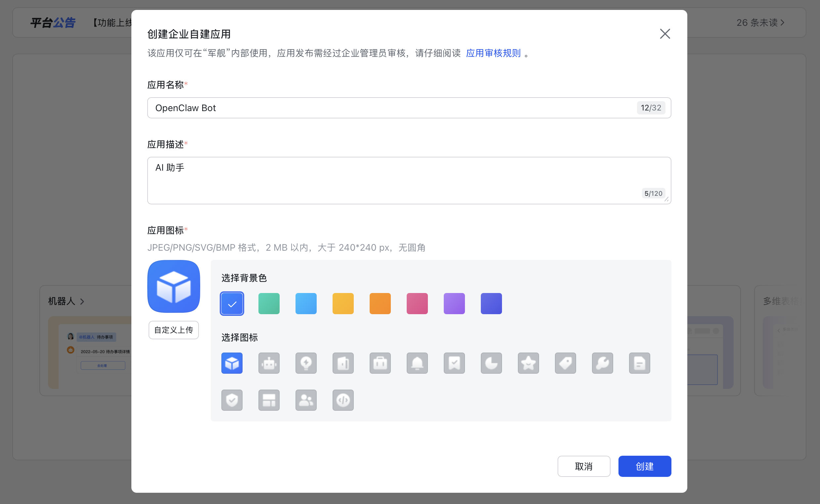
Task: Select the bell notification icon
Action: pos(417,363)
